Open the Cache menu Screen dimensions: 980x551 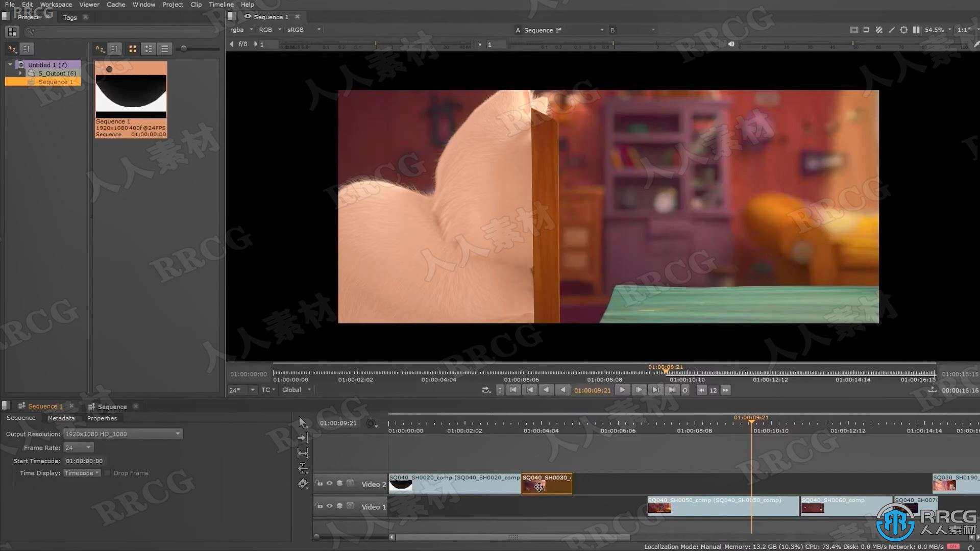(116, 5)
